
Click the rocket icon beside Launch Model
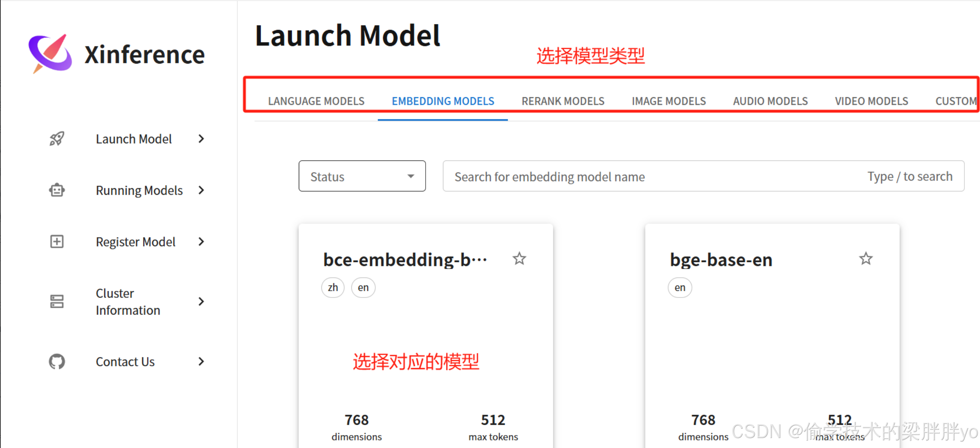coord(57,139)
